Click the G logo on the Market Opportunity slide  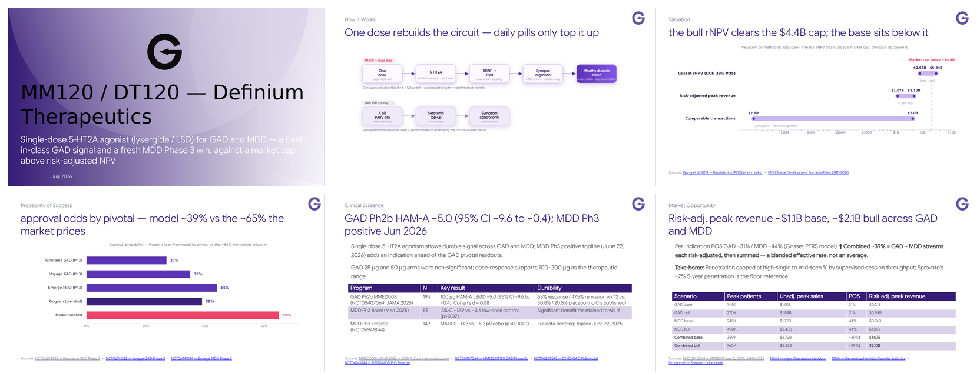click(x=962, y=204)
